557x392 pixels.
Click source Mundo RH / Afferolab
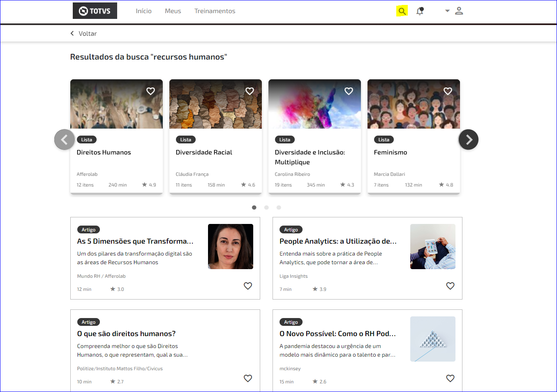point(101,276)
